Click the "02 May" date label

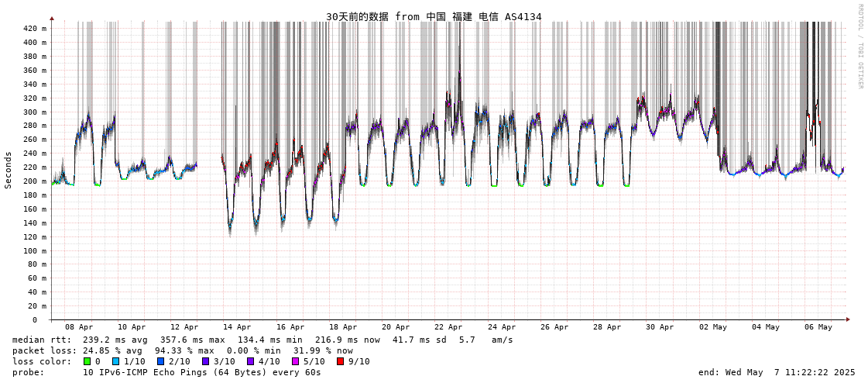[x=713, y=327]
